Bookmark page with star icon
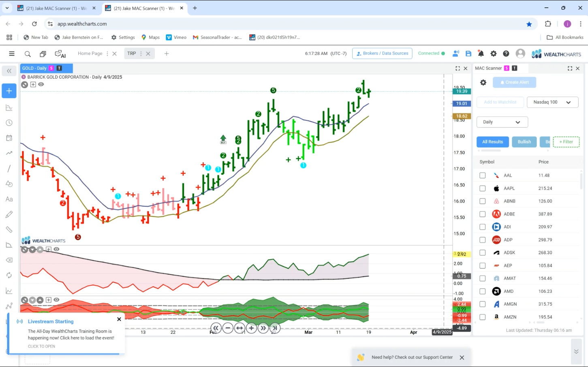Screen dimensions: 588x367 click(529, 24)
